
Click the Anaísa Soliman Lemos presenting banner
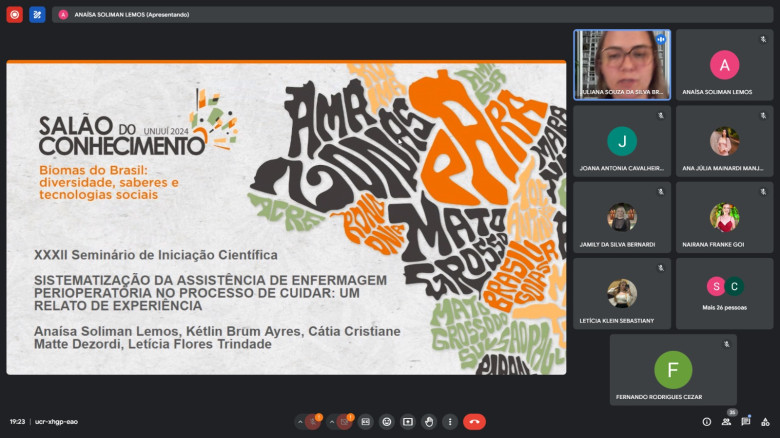[x=130, y=15]
